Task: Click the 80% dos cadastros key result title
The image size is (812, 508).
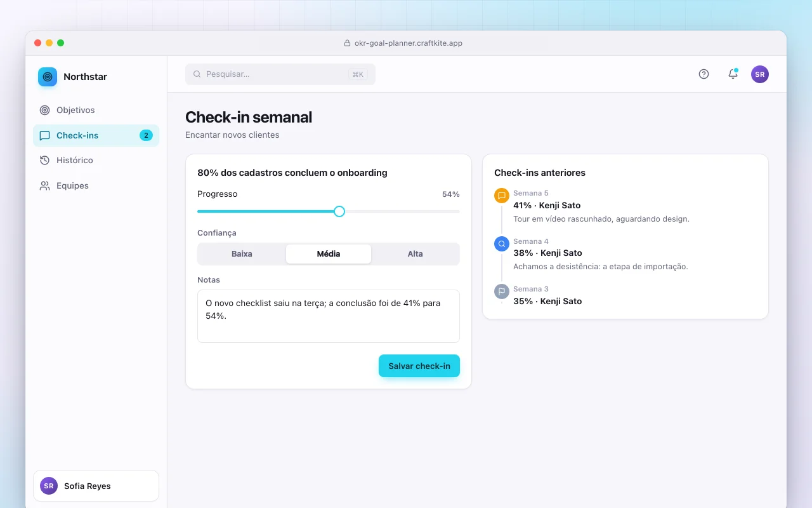Action: tap(292, 173)
